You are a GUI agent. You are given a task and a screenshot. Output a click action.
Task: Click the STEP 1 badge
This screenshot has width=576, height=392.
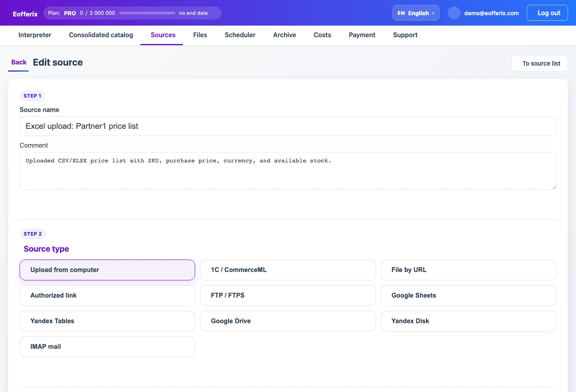click(32, 96)
